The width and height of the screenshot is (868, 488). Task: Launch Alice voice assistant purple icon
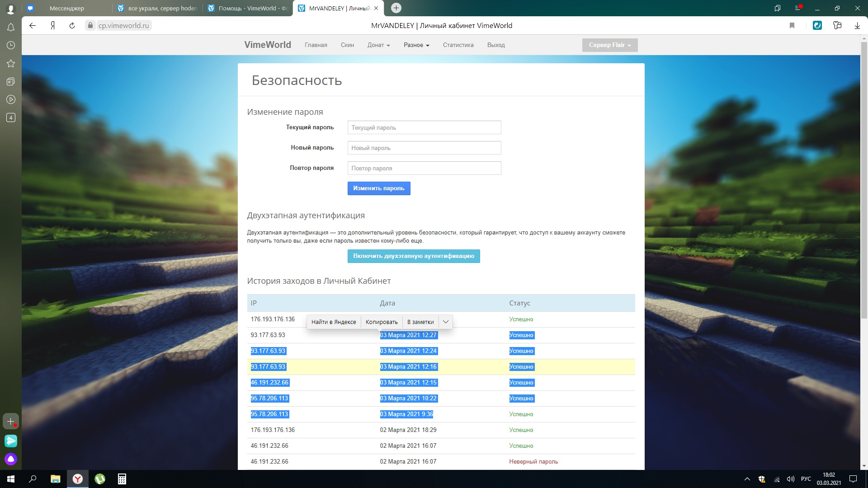point(11,459)
